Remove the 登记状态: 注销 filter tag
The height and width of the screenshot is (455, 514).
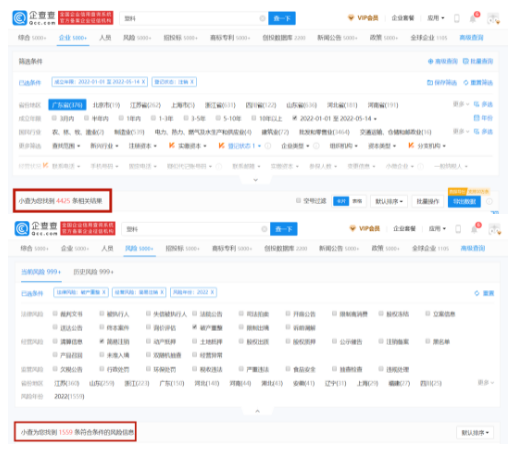(x=192, y=82)
